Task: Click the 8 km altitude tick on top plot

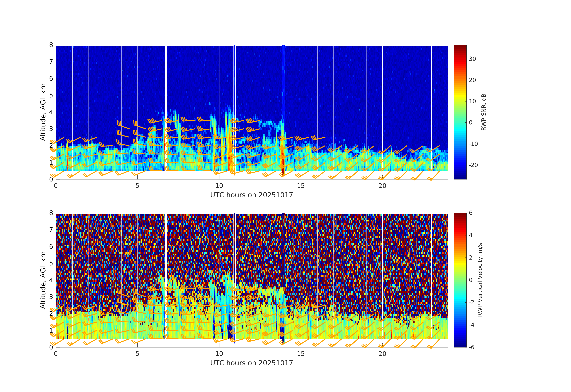Action: point(51,45)
